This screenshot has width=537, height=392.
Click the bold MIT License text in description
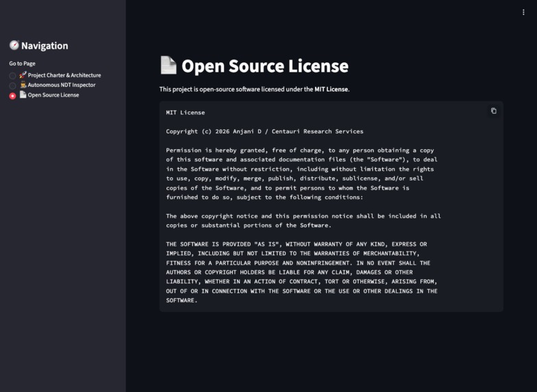coord(332,89)
